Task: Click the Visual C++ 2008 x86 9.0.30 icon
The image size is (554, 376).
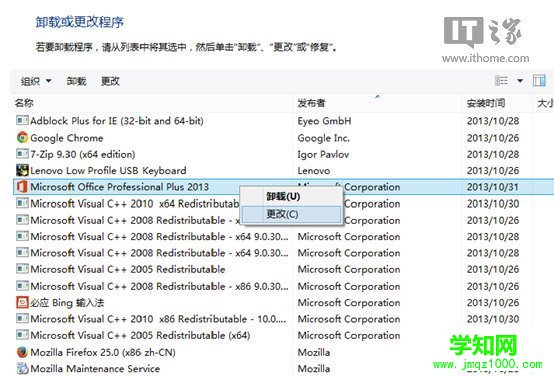Action: tap(22, 286)
